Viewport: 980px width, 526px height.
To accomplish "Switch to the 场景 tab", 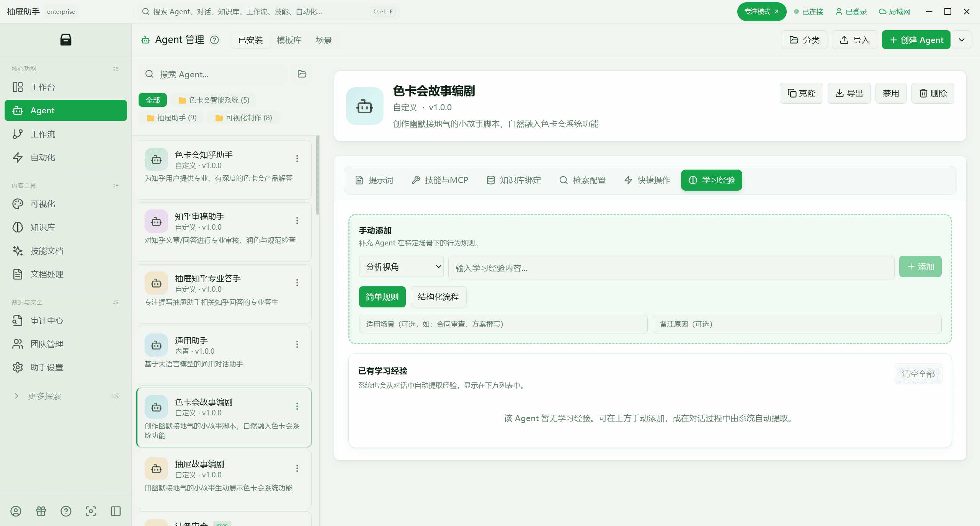I will pos(324,40).
